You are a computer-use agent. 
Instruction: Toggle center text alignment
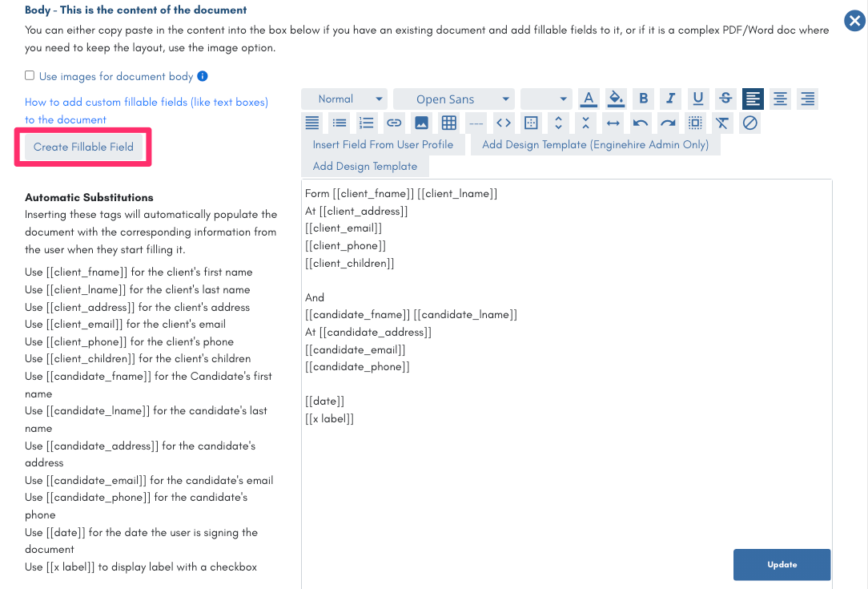[x=780, y=99]
